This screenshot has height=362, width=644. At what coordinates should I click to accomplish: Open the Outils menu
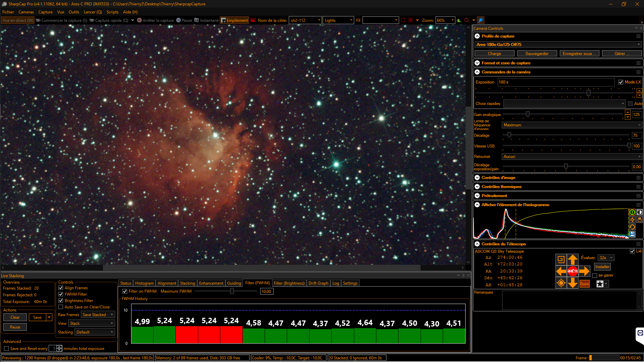(x=74, y=12)
